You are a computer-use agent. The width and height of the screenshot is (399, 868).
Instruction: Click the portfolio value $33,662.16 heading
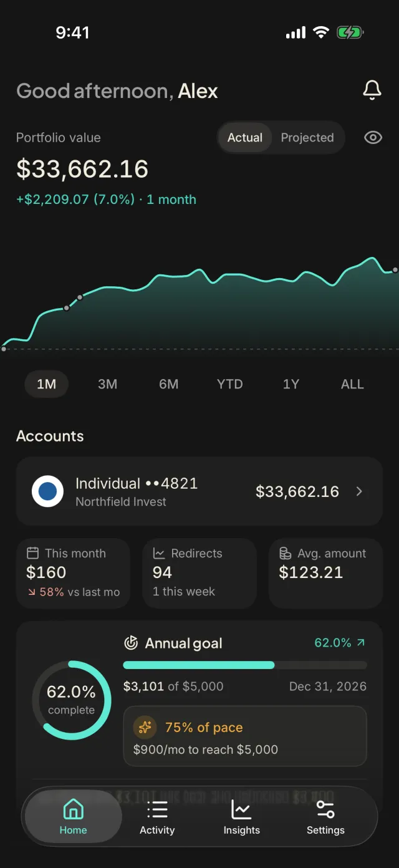82,169
